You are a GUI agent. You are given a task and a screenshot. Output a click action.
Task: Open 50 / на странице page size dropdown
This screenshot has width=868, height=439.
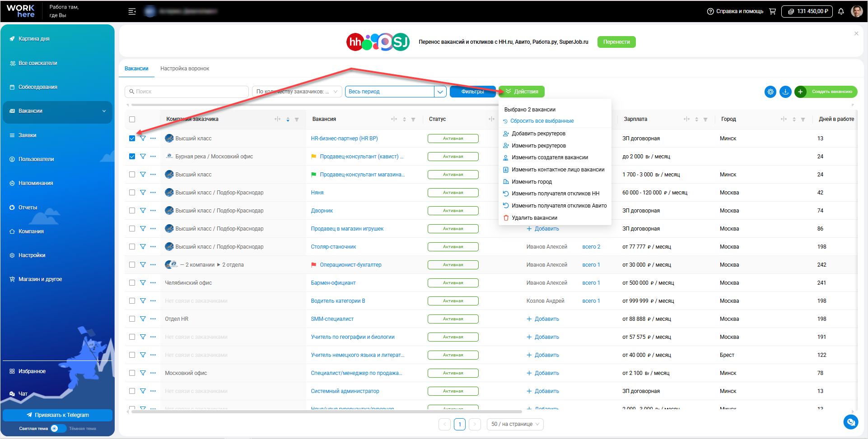point(515,424)
